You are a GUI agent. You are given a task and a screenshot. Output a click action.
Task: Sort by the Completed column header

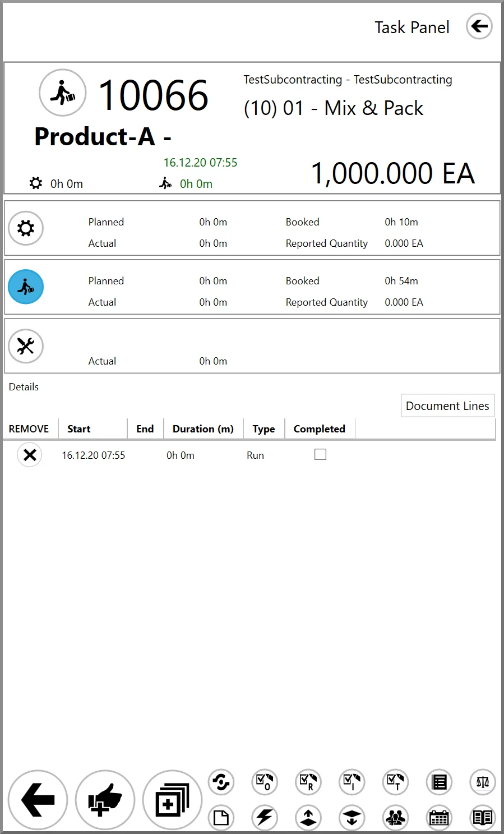(320, 428)
